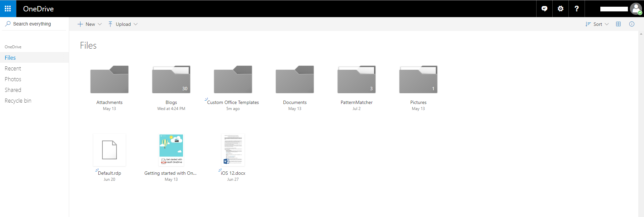Expand the Upload dropdown chevron
644x217 pixels.
(x=136, y=24)
